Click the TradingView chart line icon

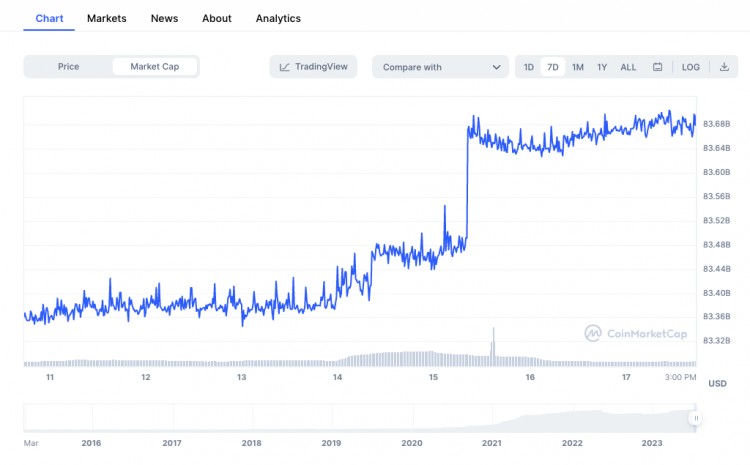(x=285, y=67)
